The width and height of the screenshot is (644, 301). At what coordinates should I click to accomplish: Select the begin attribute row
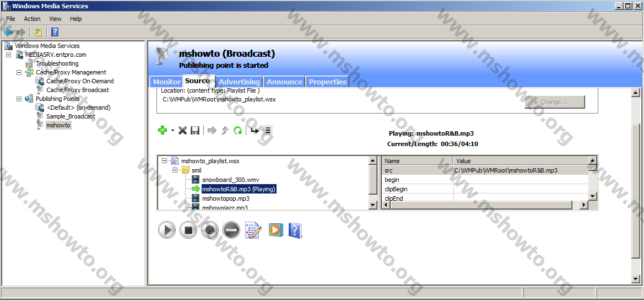tap(485, 180)
